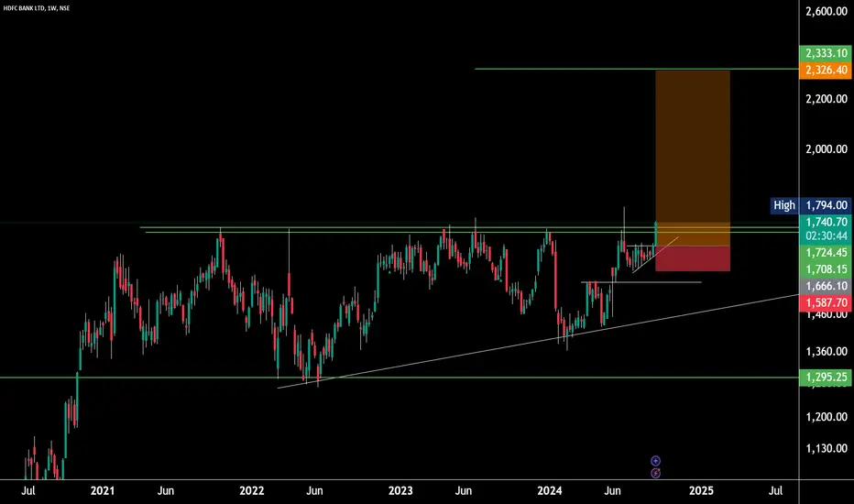Click the 2,600.00 price scale label
The width and height of the screenshot is (854, 504).
tap(827, 11)
